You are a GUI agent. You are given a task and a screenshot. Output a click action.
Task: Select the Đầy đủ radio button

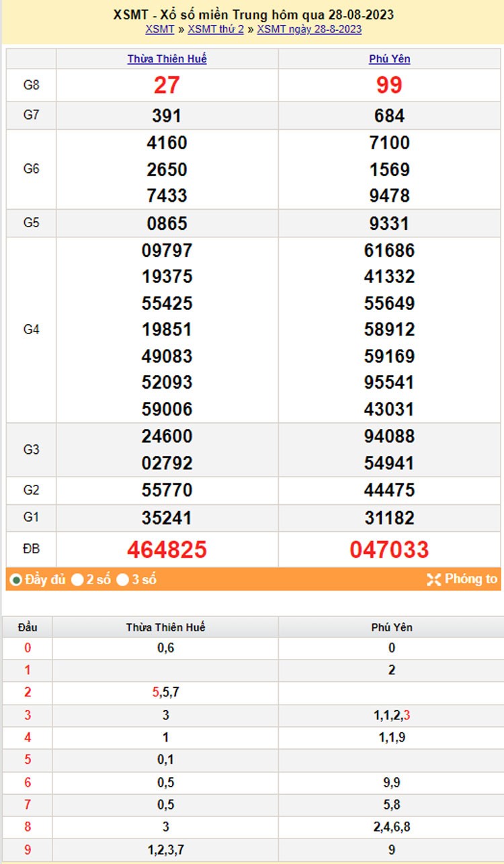pyautogui.click(x=16, y=580)
